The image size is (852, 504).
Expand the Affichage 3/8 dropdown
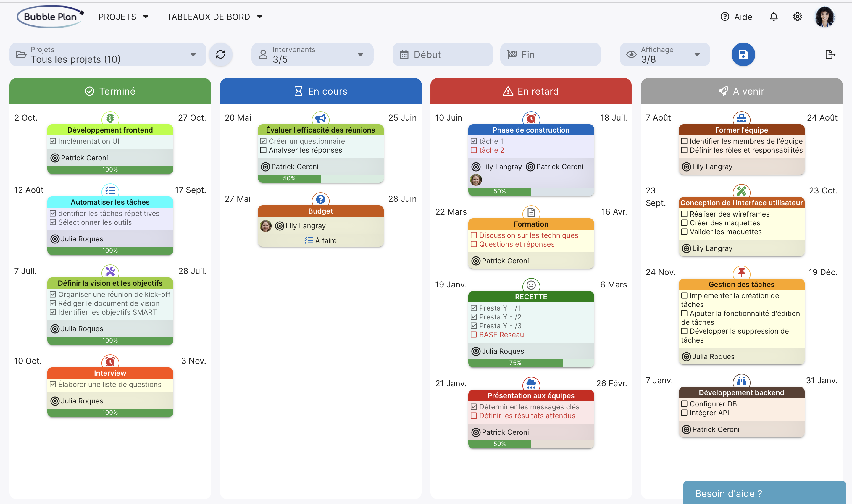click(x=664, y=54)
